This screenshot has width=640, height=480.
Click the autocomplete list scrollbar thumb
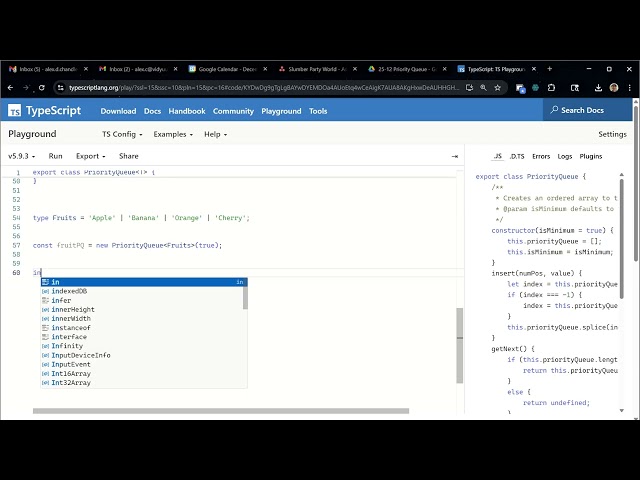[x=245, y=298]
